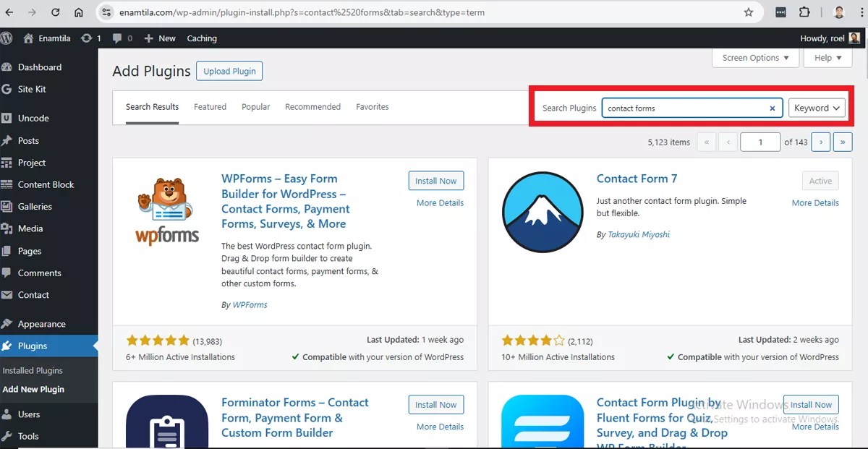Bookmark this page with the star

tap(749, 12)
